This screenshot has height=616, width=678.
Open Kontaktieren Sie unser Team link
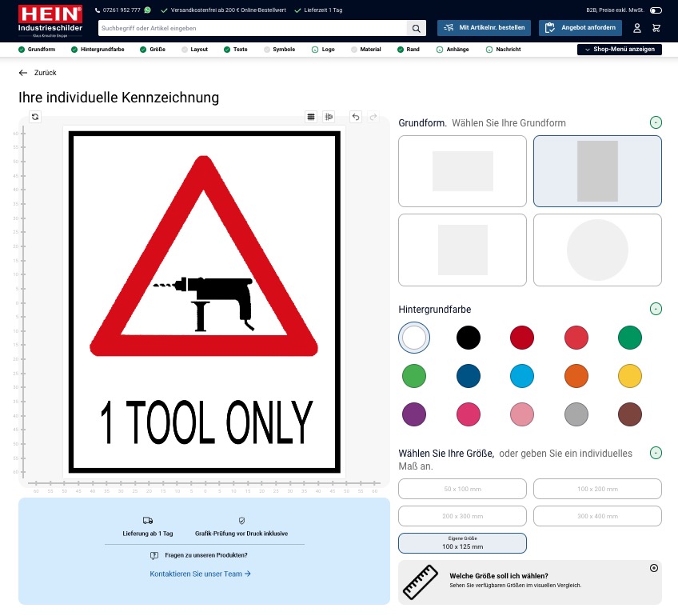[x=201, y=574]
